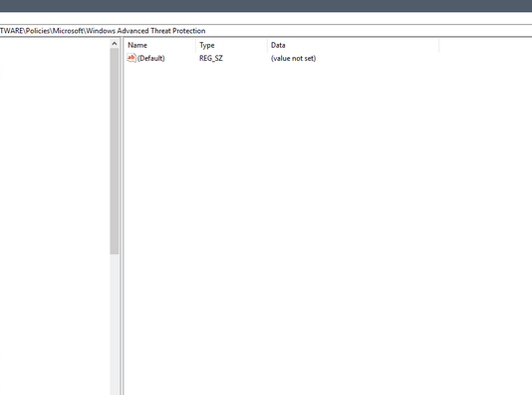The height and width of the screenshot is (399, 532).
Task: Click the splitter between tree and value panes
Action: (122, 216)
